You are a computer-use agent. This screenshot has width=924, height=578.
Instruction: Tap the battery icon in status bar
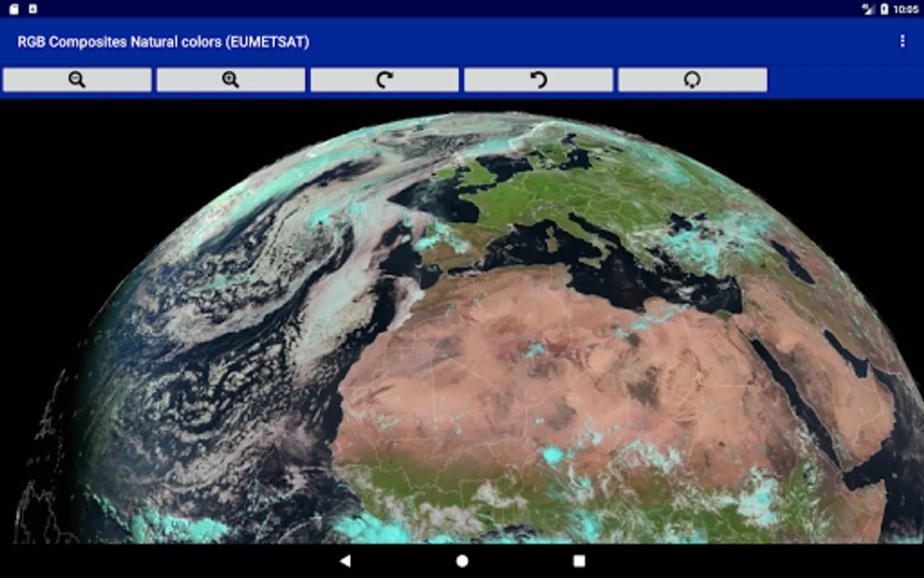tap(884, 9)
